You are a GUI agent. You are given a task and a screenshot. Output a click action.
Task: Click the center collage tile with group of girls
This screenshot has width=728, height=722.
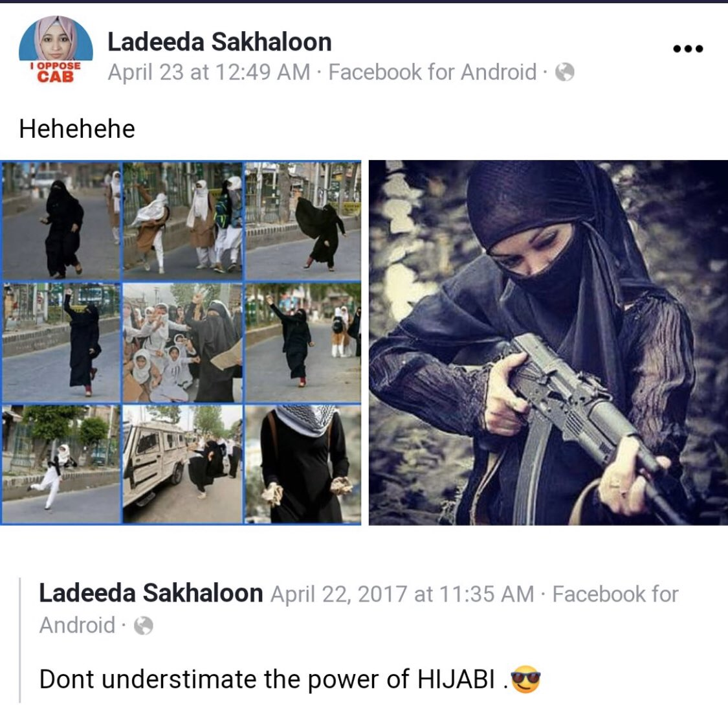pyautogui.click(x=182, y=343)
